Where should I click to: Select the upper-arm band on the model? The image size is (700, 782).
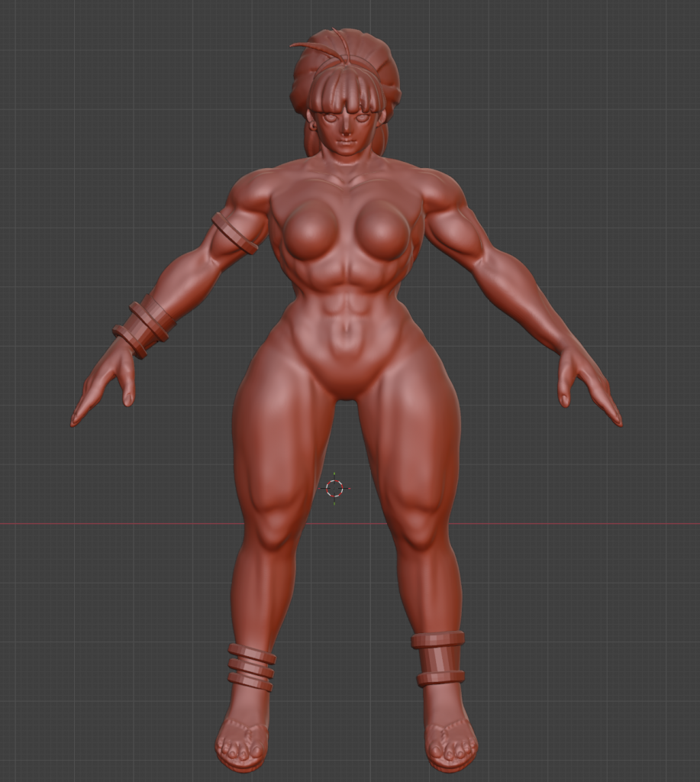click(x=234, y=233)
